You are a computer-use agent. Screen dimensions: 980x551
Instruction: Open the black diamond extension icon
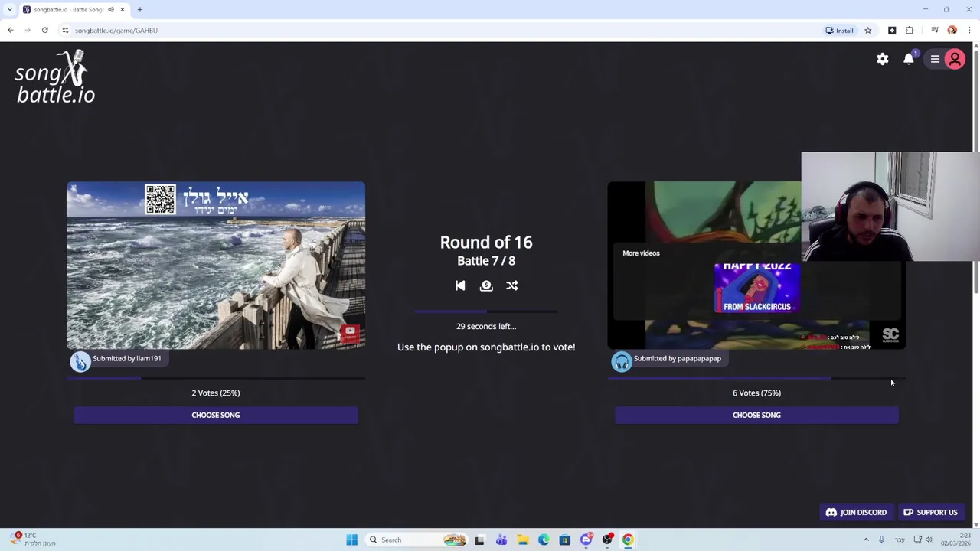pyautogui.click(x=892, y=31)
